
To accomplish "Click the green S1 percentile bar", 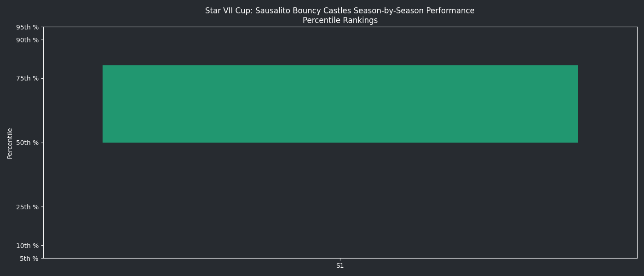I will [340, 104].
